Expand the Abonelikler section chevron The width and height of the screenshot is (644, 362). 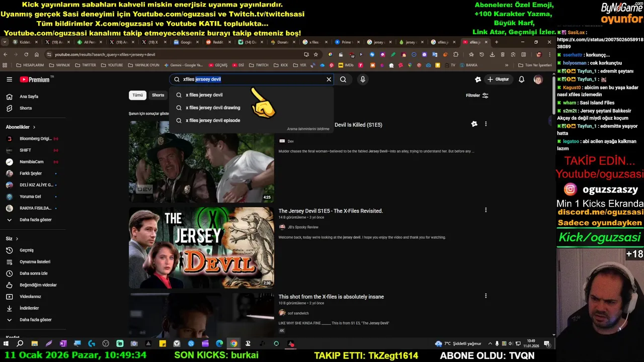(x=34, y=127)
